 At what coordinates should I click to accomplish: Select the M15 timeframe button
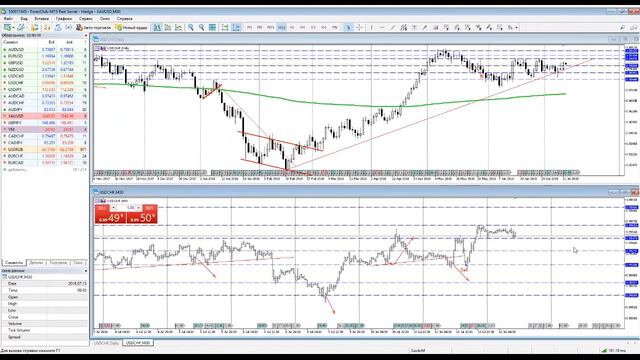(x=270, y=27)
